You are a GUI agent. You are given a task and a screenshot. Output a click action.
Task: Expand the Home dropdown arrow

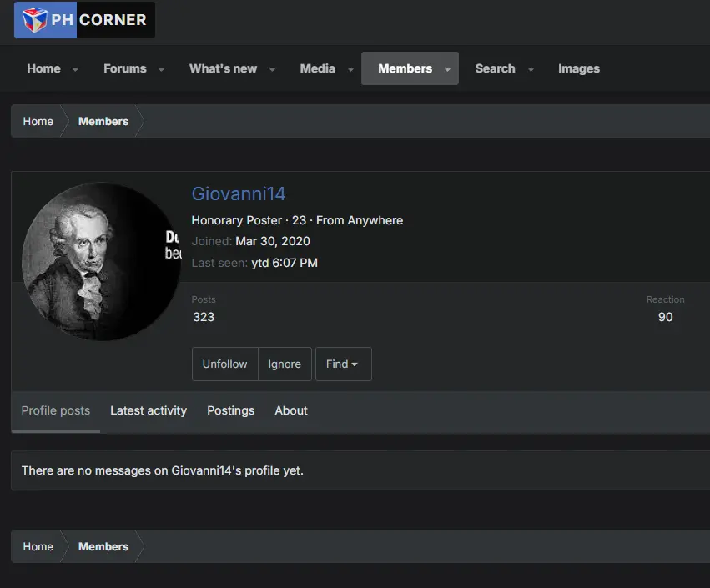(x=76, y=69)
